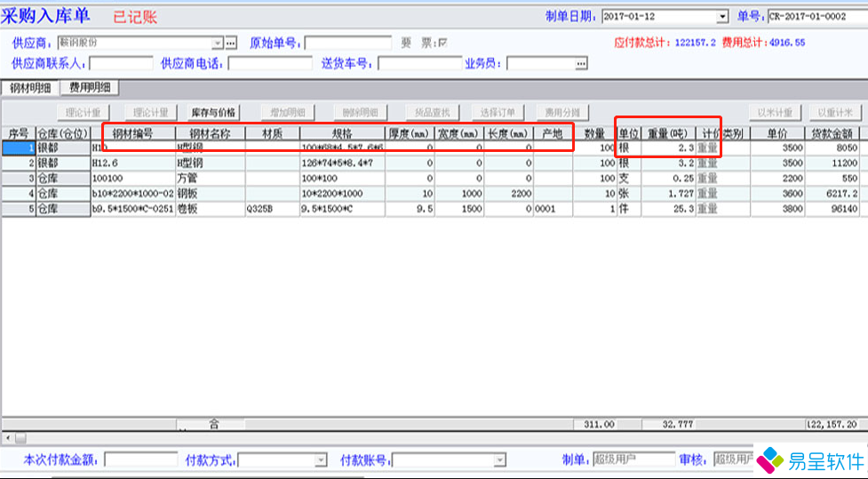The height and width of the screenshot is (479, 868).
Task: Click the 规格 column header
Action: tap(342, 133)
